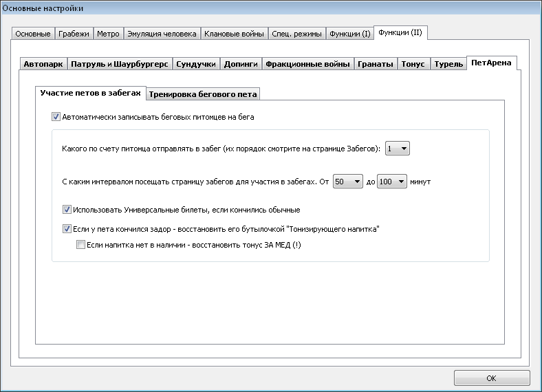Open the minimum interval dropdown showing 50
542x392 pixels.
click(x=348, y=182)
